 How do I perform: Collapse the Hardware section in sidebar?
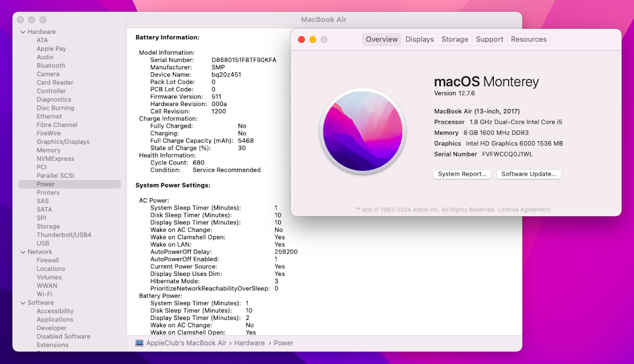point(23,32)
